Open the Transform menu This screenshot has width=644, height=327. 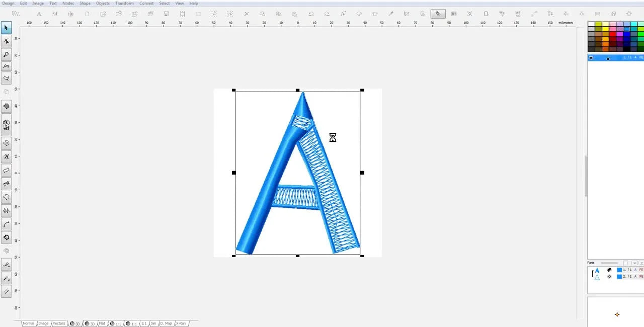(x=124, y=3)
